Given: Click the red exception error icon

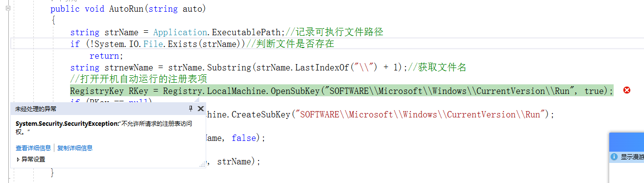Looking at the screenshot, I should [x=626, y=90].
